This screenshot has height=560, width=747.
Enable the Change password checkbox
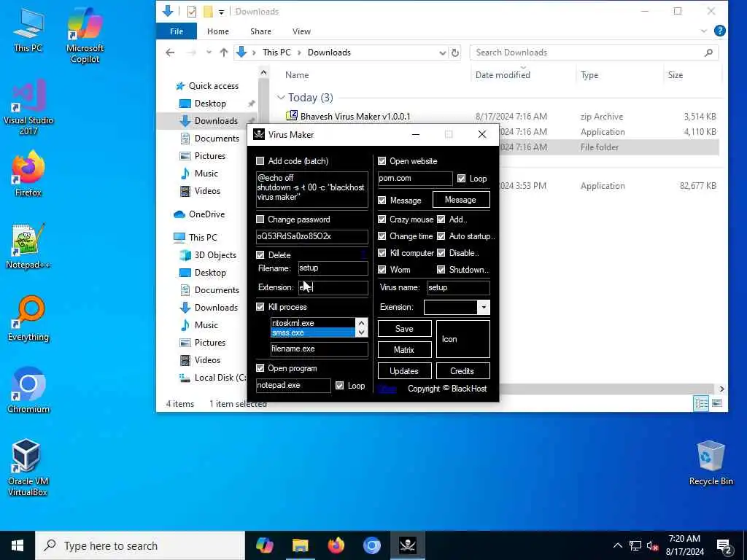pyautogui.click(x=260, y=219)
